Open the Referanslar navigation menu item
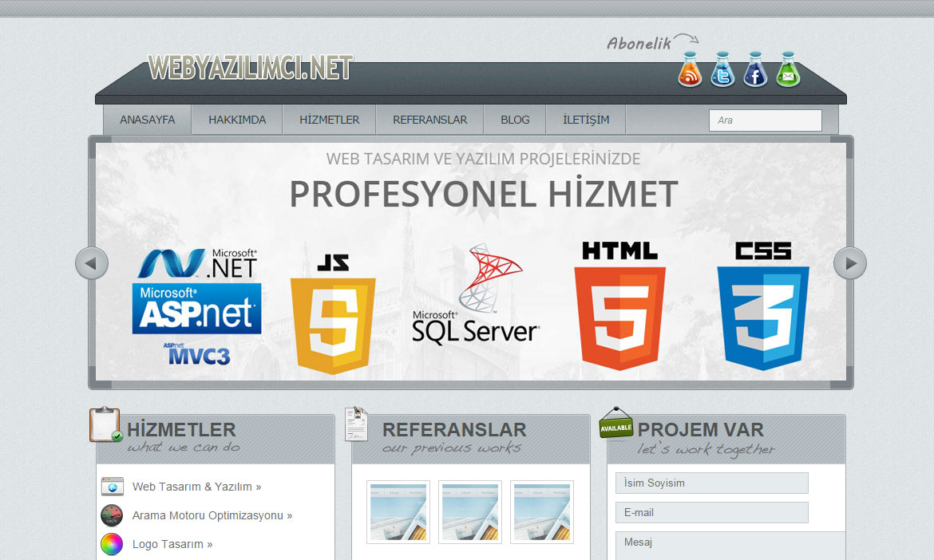The height and width of the screenshot is (560, 934). click(x=430, y=120)
